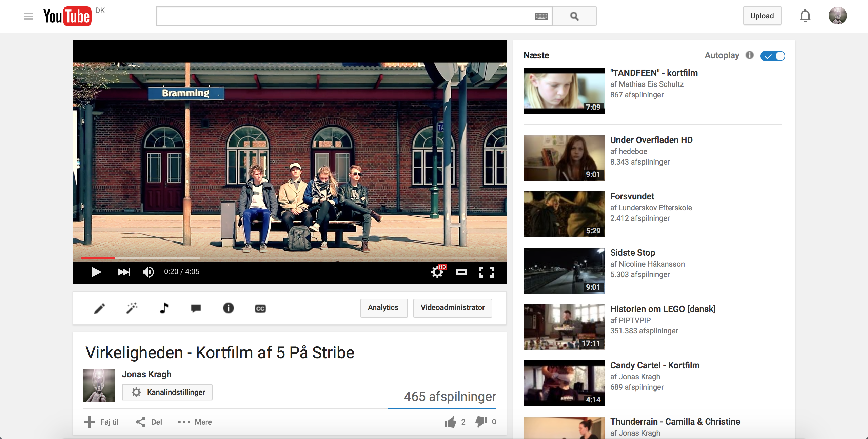The image size is (868, 439).
Task: Click the Analytics button
Action: [383, 308]
